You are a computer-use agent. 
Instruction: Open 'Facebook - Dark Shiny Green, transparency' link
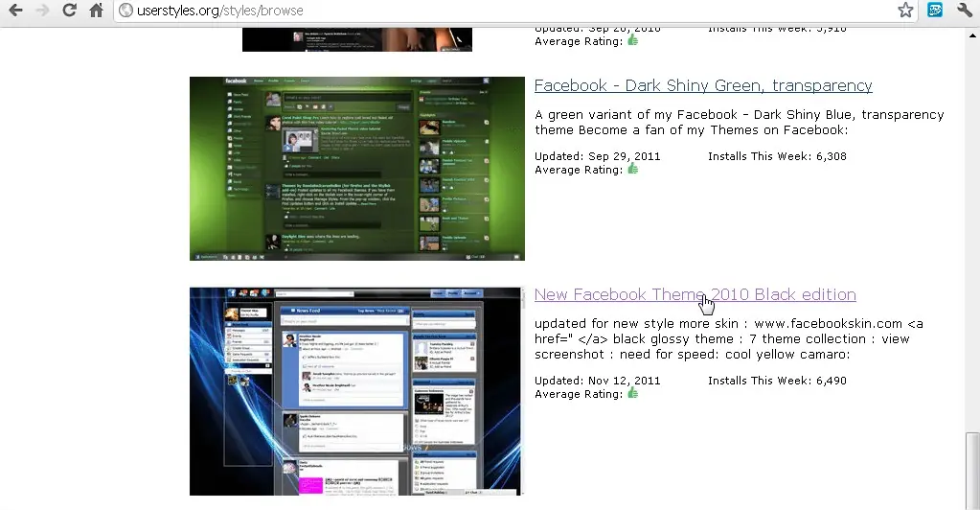click(x=703, y=85)
